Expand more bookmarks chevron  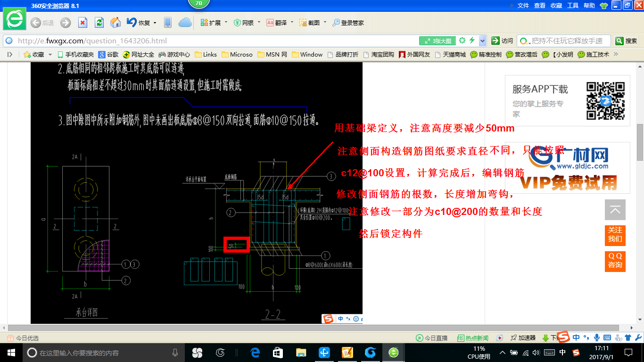616,55
